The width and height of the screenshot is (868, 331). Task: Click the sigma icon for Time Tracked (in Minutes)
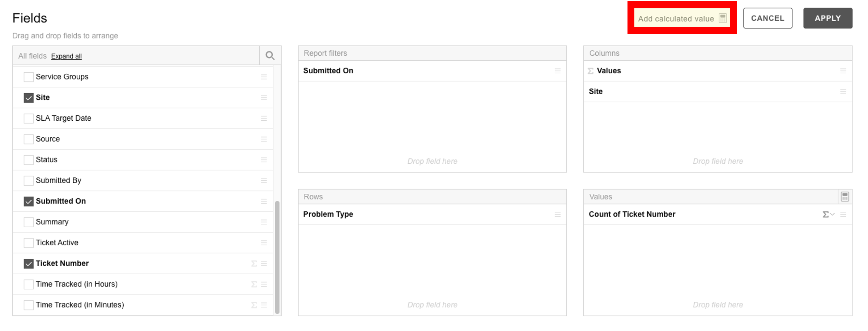[254, 305]
